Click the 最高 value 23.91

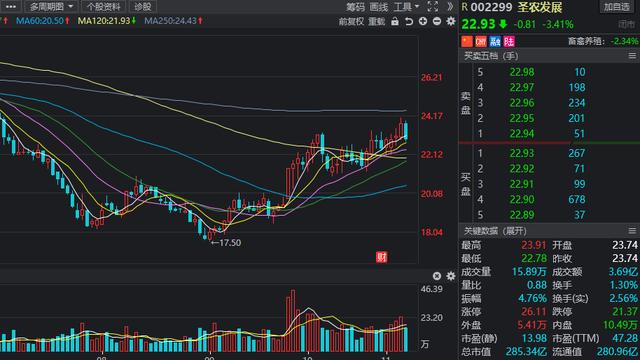[x=533, y=245]
